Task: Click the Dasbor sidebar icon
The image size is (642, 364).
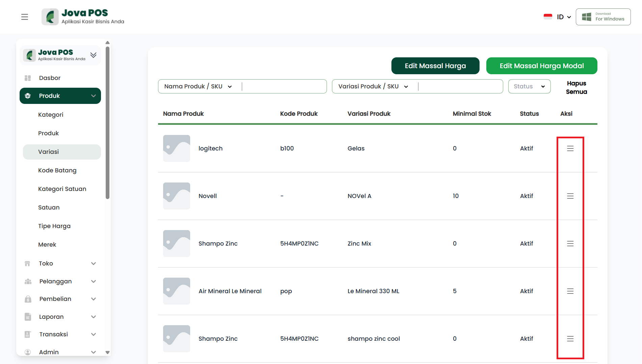Action: click(x=28, y=78)
